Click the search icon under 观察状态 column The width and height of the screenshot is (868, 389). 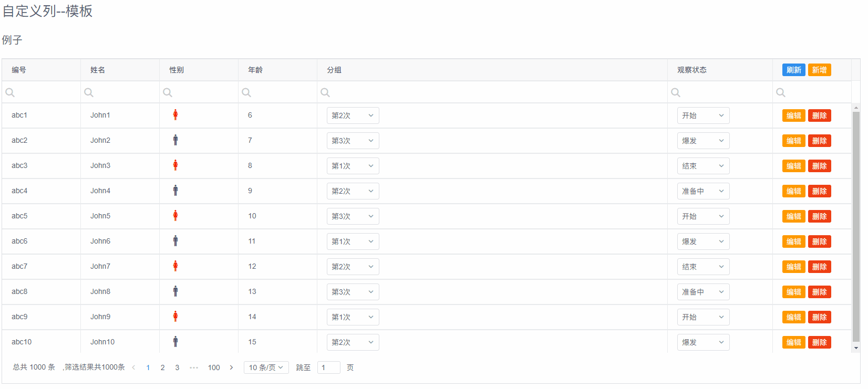(676, 92)
